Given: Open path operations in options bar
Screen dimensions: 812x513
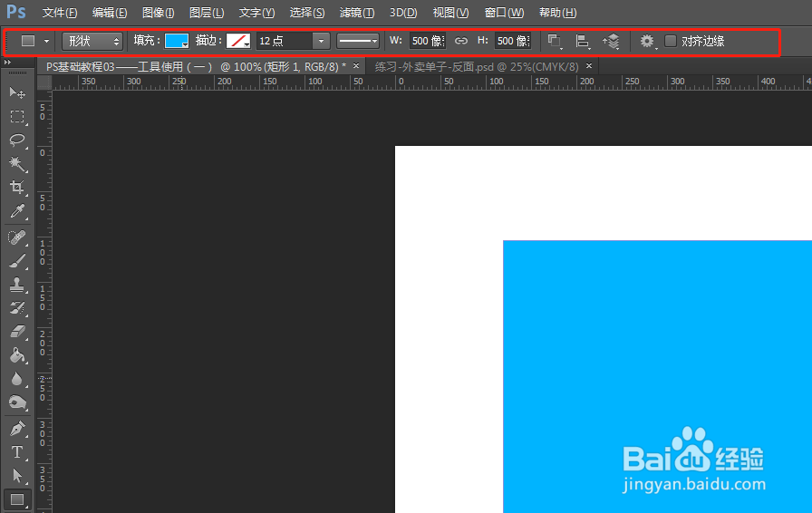Looking at the screenshot, I should click(555, 41).
